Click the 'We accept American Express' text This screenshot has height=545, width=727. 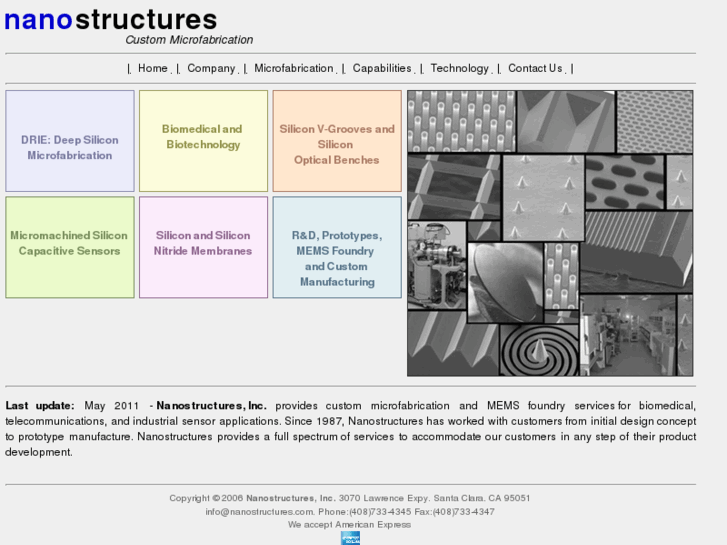pos(349,525)
